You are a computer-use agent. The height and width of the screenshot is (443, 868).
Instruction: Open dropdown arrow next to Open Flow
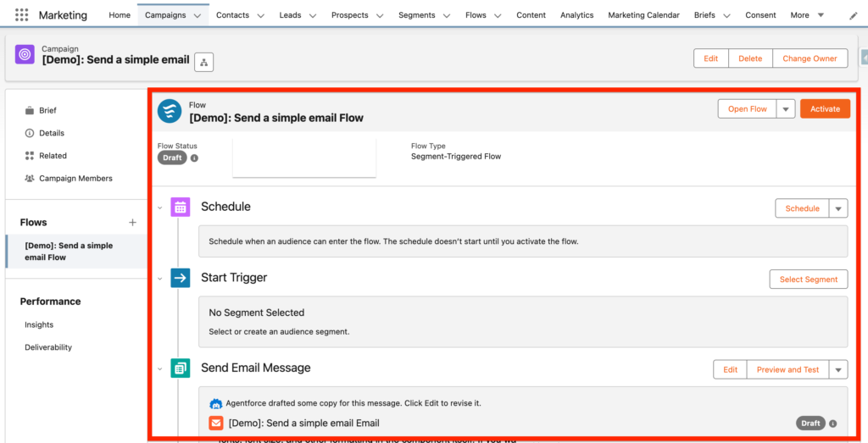(786, 109)
